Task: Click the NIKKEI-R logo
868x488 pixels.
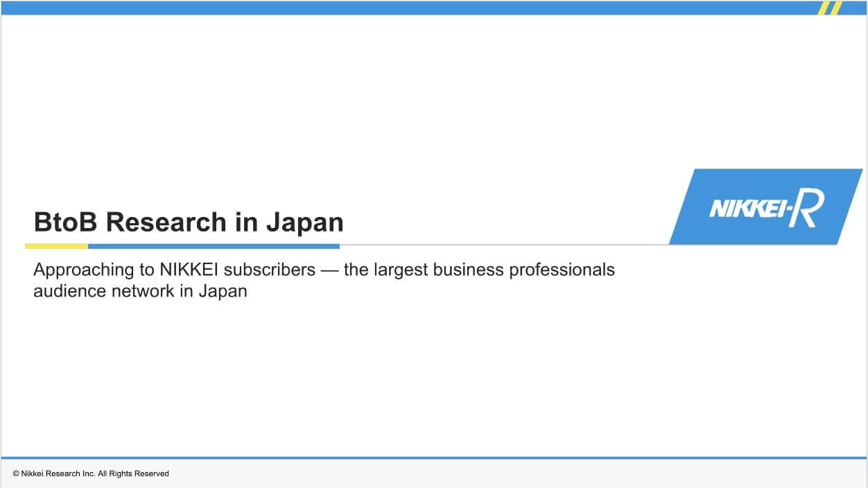Action: tap(766, 207)
